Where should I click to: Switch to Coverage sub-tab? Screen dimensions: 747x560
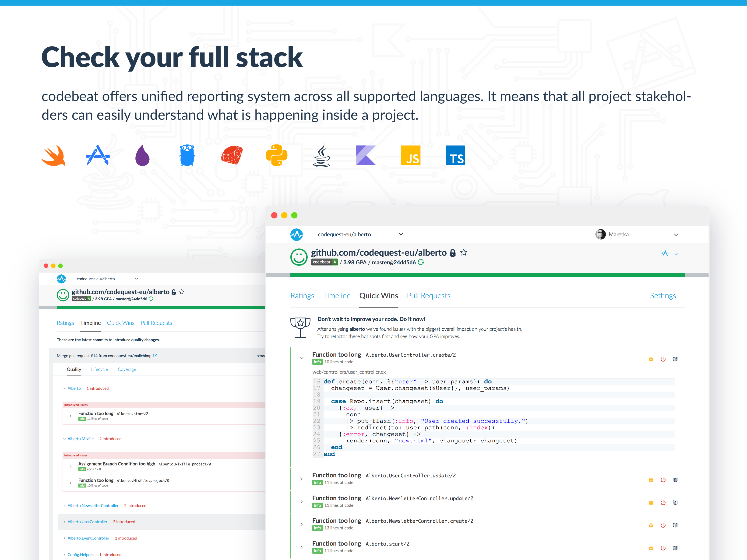tap(127, 369)
